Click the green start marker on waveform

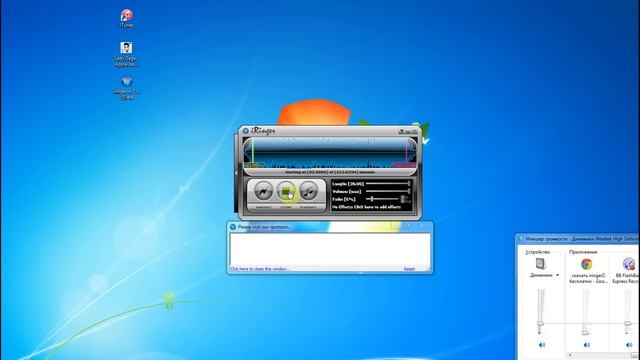tap(253, 153)
